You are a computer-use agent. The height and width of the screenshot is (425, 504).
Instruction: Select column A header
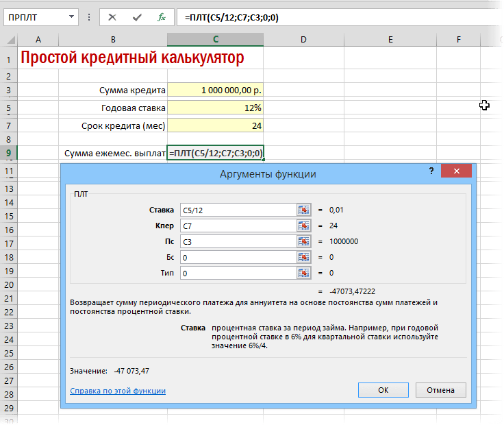[x=38, y=40]
